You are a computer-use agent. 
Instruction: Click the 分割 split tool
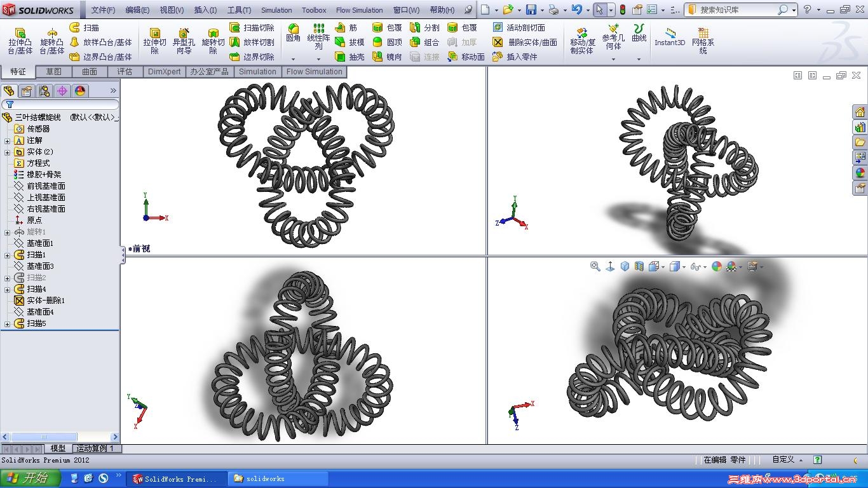[424, 28]
